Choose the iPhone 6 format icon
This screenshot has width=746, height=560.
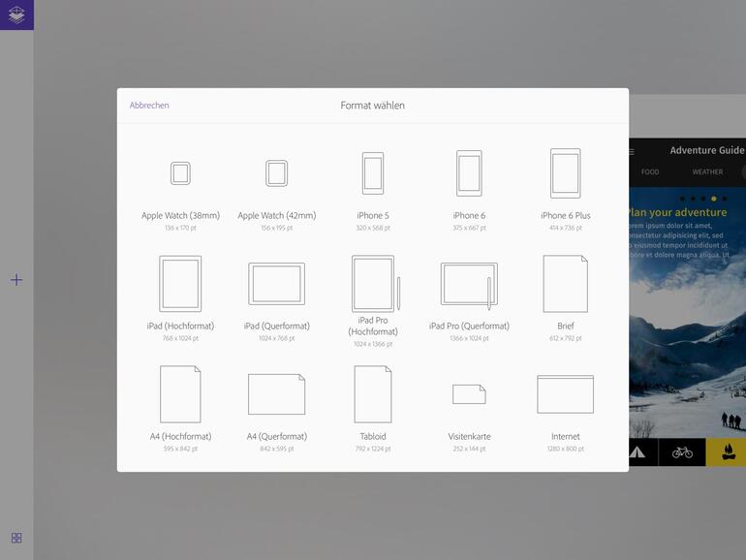(469, 173)
